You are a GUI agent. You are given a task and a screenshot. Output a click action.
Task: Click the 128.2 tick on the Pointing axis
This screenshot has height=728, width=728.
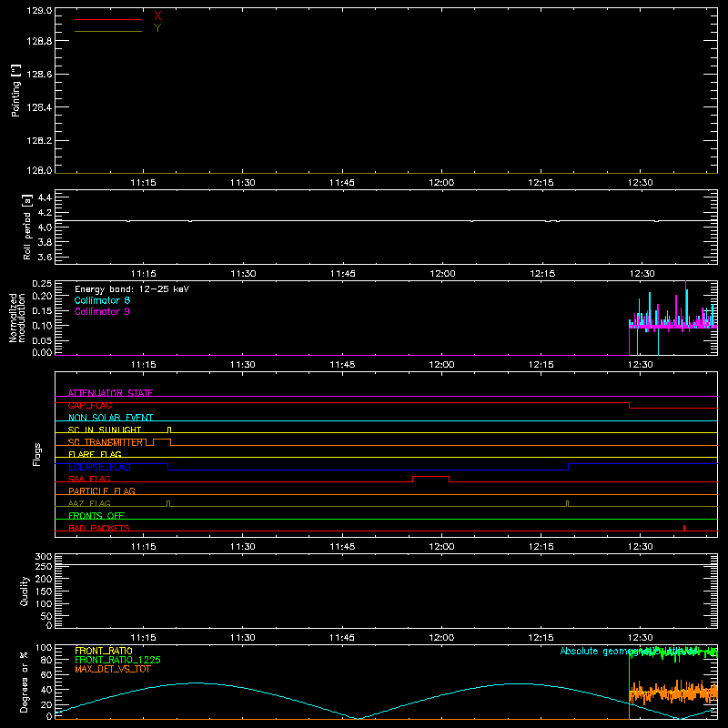point(39,141)
